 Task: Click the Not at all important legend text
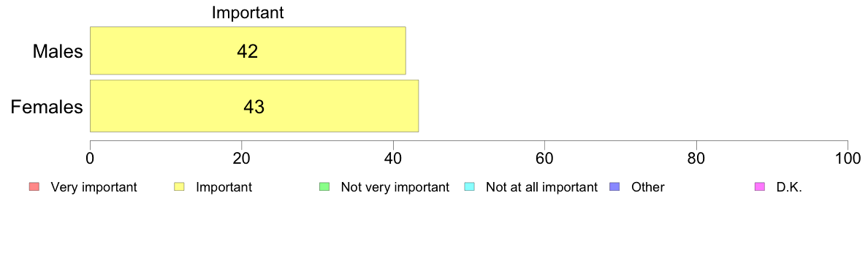[x=541, y=187]
